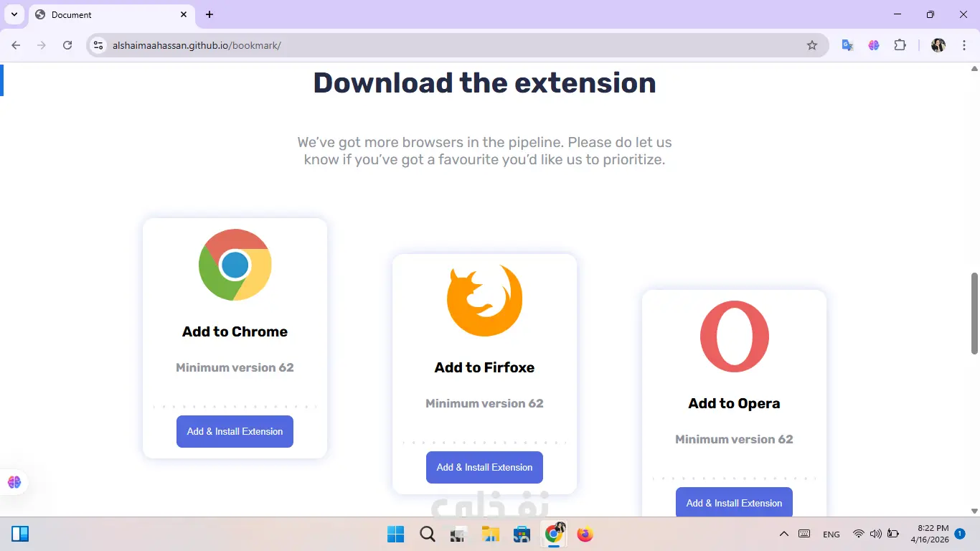Install the extension for Opera

(x=735, y=502)
